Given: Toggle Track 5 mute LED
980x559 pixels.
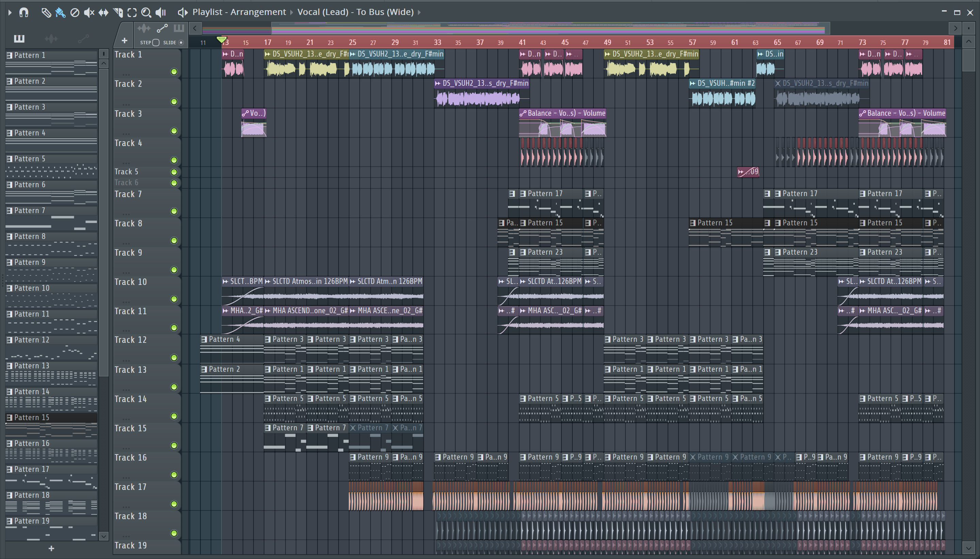Looking at the screenshot, I should [x=174, y=172].
